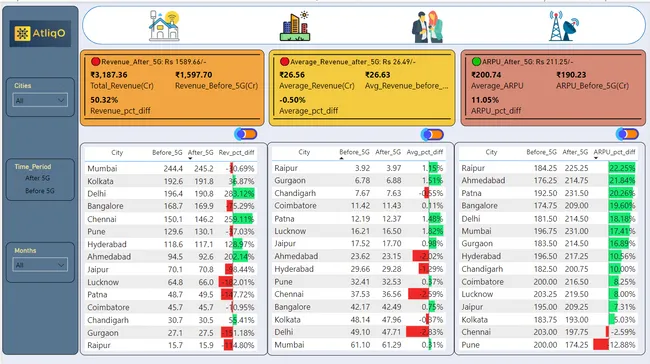
Task: Click the red Average_Revenue_after_5G status indicator
Action: coord(284,62)
